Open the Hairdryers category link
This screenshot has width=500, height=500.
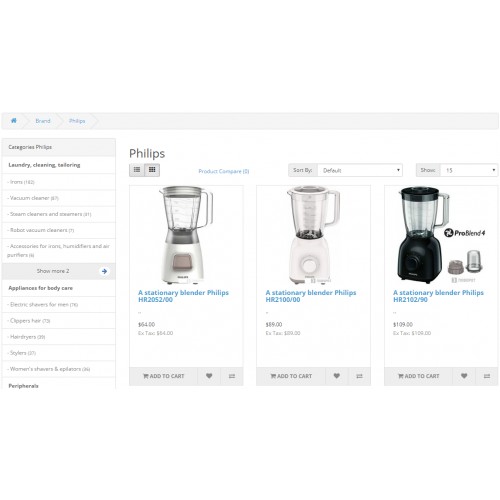pos(26,337)
